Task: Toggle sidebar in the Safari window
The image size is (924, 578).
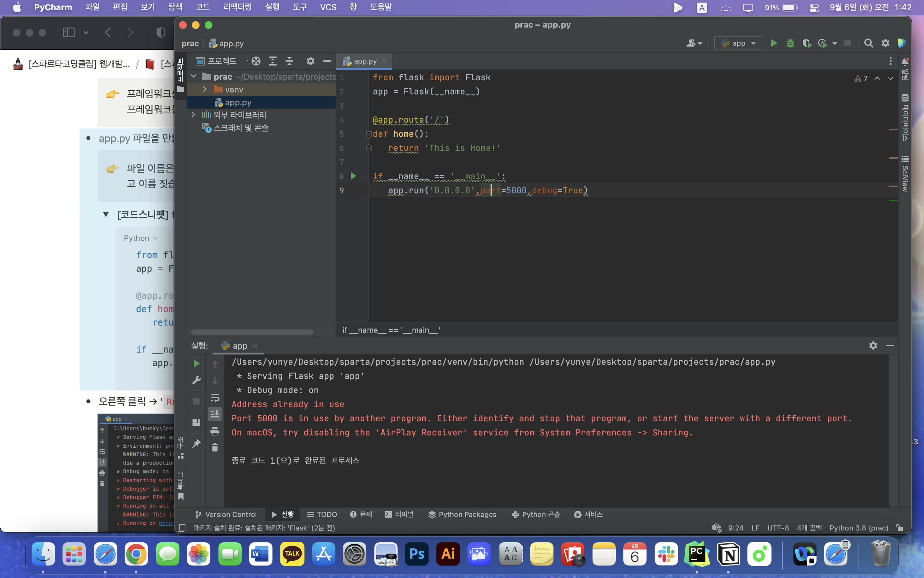Action: 69,32
